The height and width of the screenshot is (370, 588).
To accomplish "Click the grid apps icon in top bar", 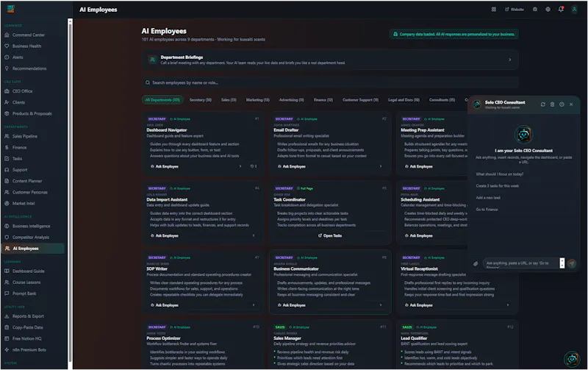I will pos(494,10).
